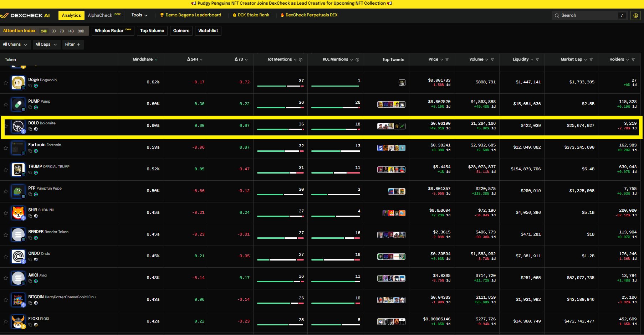Open the Gainers tab
This screenshot has height=335, width=644.
click(x=181, y=31)
